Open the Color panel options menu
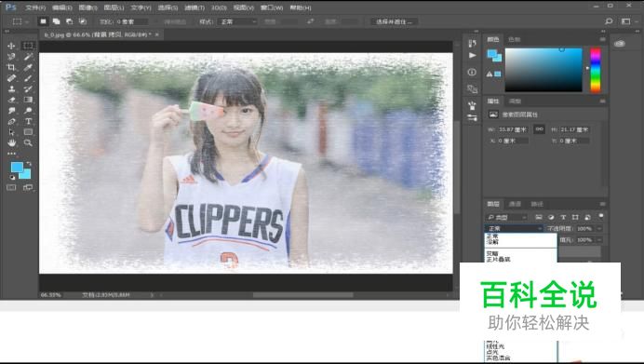 602,39
